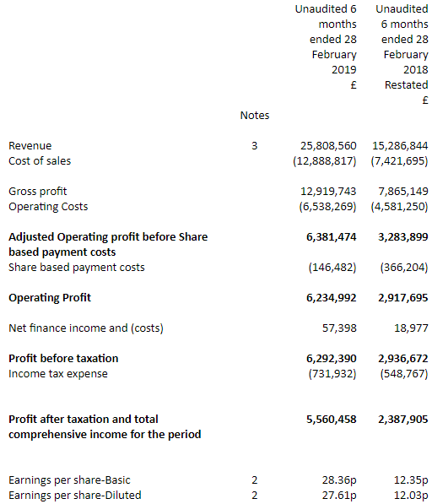
Task: Click the Gross profit label
Action: [x=38, y=192]
